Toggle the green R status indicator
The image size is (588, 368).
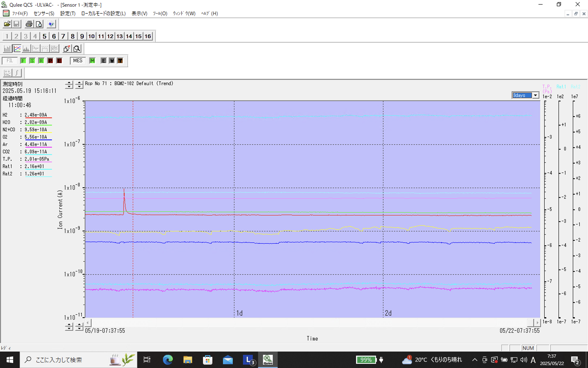pyautogui.click(x=41, y=61)
